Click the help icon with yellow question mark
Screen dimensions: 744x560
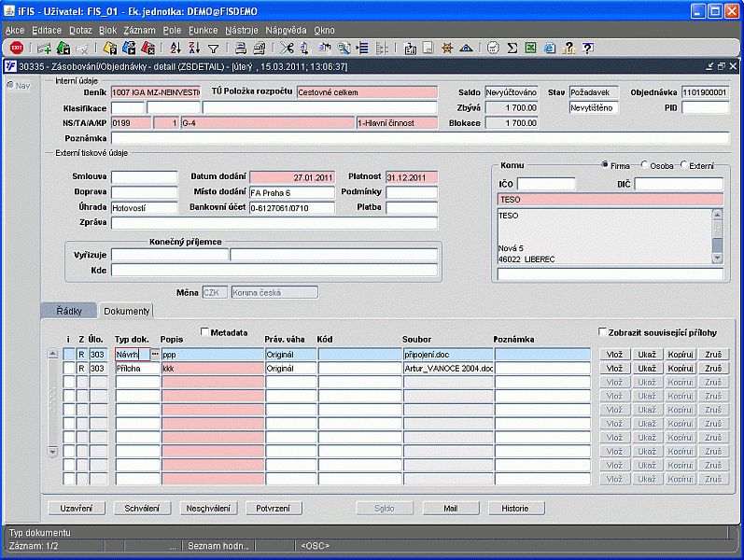(569, 48)
